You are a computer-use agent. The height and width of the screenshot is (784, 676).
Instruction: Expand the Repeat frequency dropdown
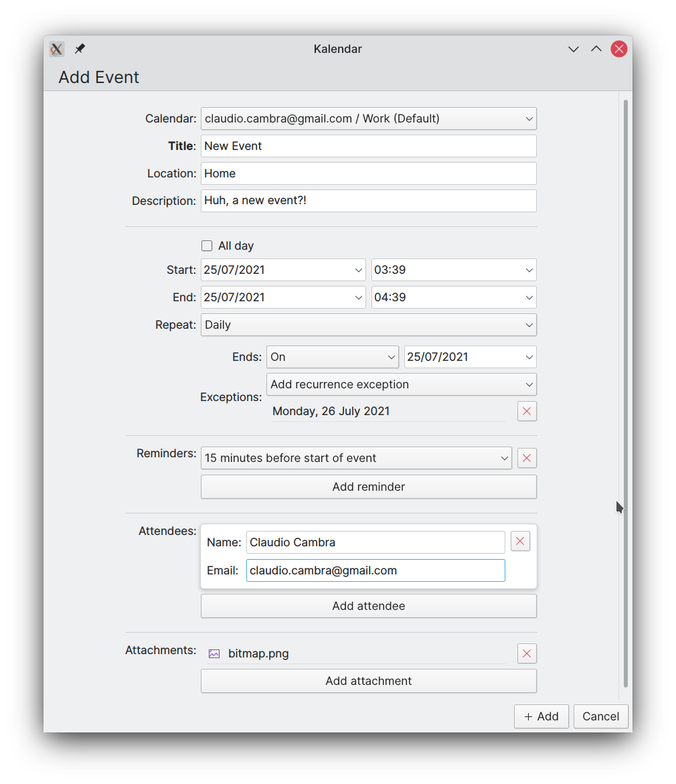tap(369, 325)
